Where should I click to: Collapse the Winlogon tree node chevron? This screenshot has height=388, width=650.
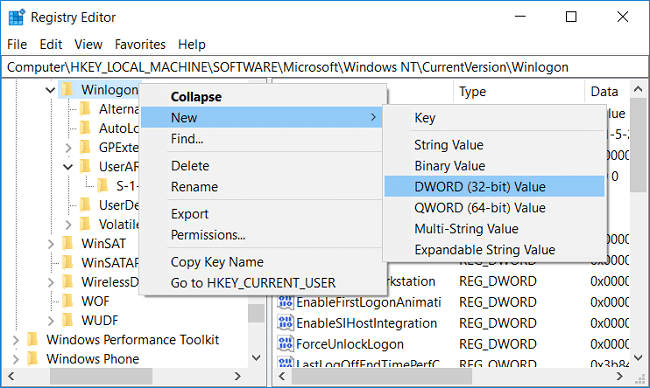pos(51,90)
